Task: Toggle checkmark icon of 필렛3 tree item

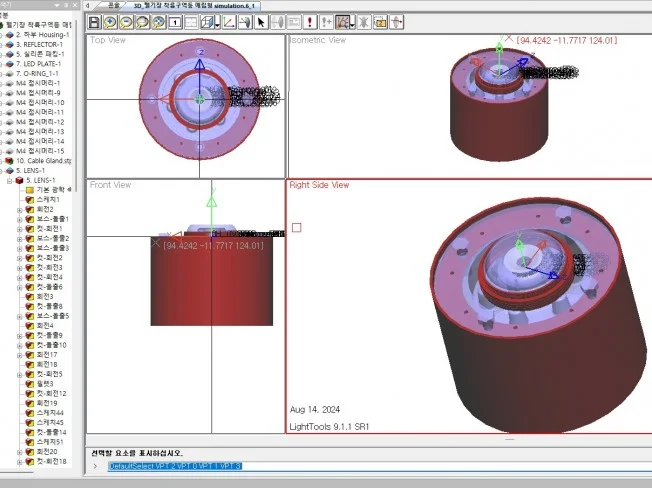Action: [30, 384]
